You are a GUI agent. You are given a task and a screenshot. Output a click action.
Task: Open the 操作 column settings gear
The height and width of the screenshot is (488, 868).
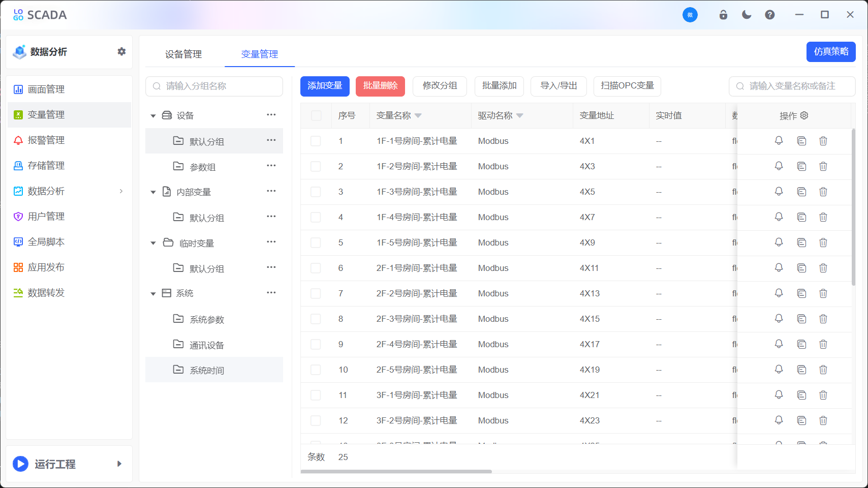coord(803,115)
